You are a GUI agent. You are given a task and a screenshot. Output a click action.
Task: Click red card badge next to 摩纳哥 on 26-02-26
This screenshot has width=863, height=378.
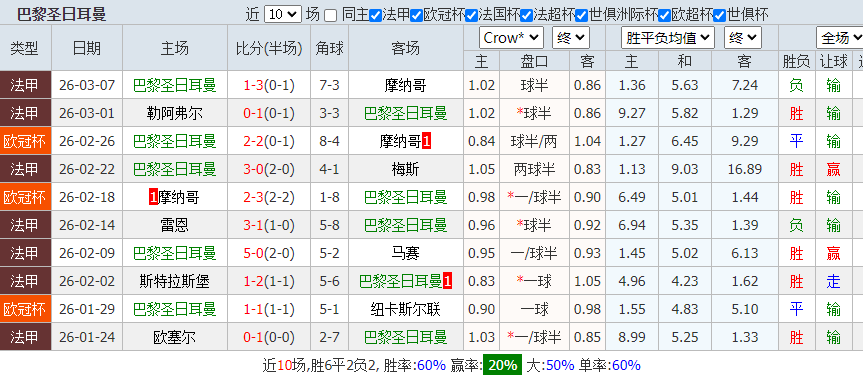coord(427,142)
